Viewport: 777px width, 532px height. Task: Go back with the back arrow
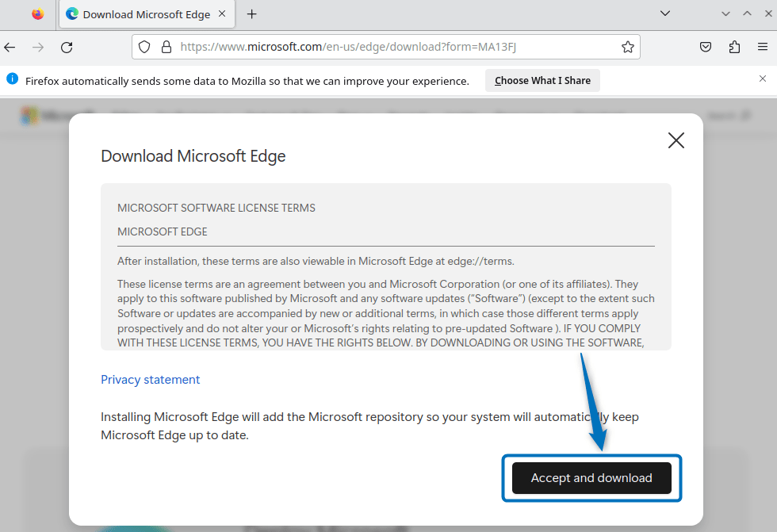[x=10, y=48]
